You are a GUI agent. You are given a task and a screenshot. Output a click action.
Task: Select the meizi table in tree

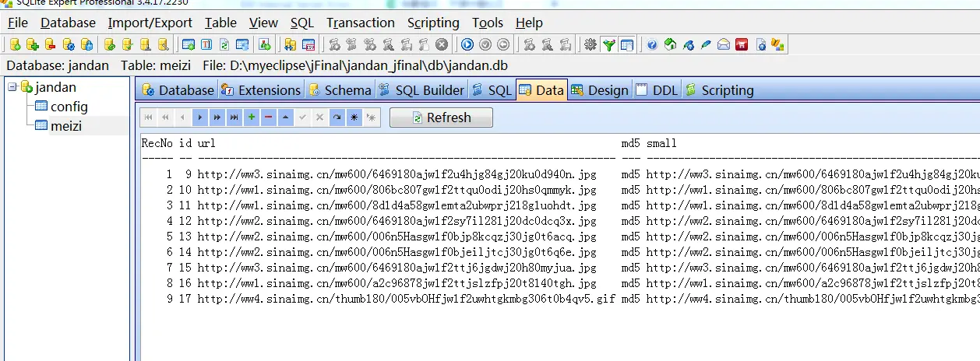coord(66,125)
